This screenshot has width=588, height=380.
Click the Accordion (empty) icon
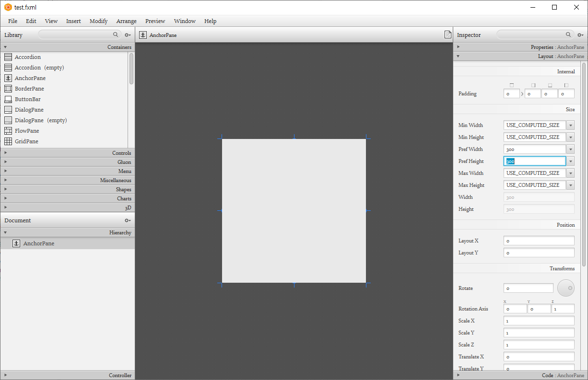coord(8,67)
